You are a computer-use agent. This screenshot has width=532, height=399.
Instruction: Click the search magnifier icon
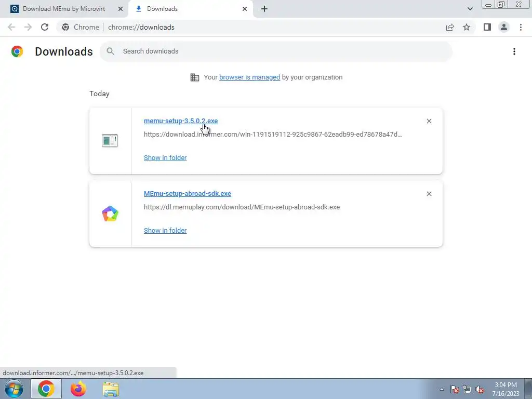click(x=110, y=51)
